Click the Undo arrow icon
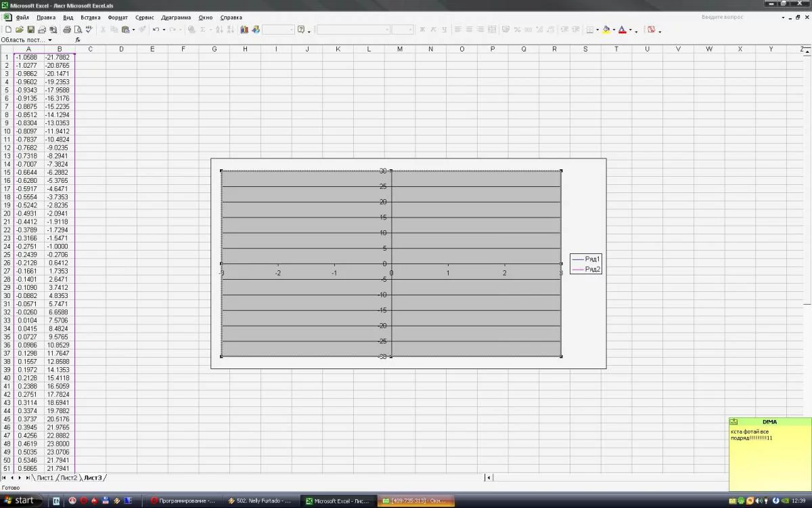The width and height of the screenshot is (812, 508). pyautogui.click(x=156, y=29)
